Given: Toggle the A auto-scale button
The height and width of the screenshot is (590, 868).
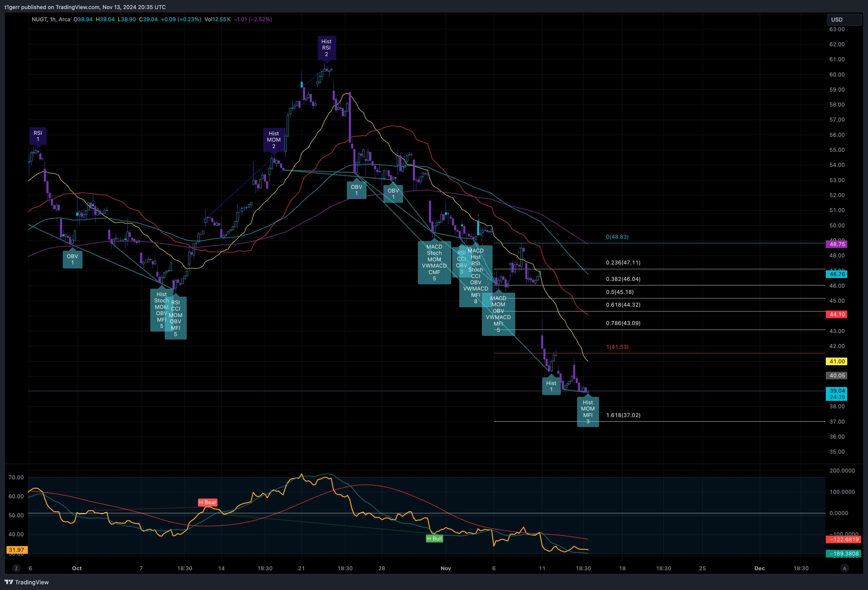Looking at the screenshot, I should 844,568.
